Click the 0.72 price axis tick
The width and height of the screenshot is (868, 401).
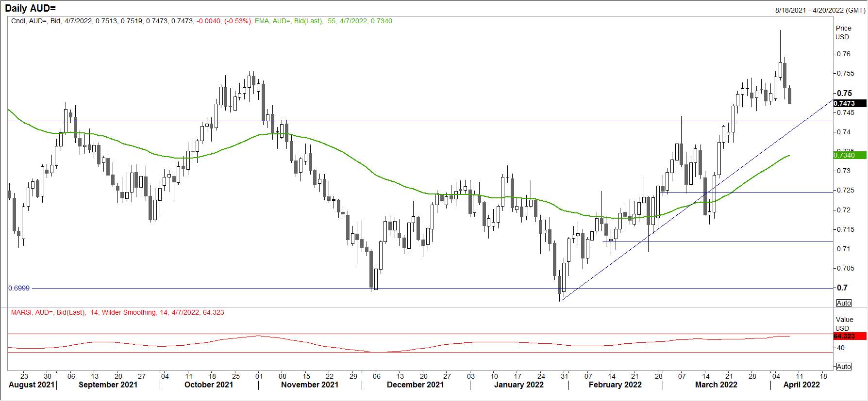click(x=844, y=210)
